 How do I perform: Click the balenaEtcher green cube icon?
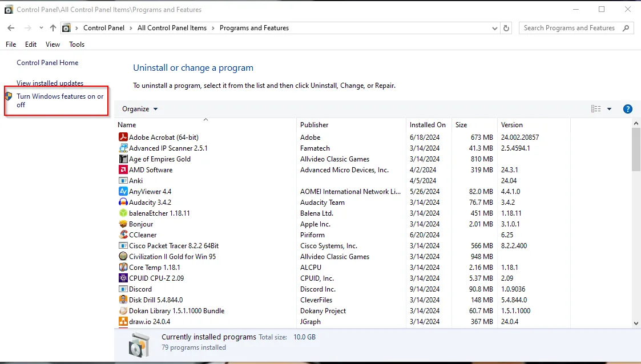tap(123, 213)
